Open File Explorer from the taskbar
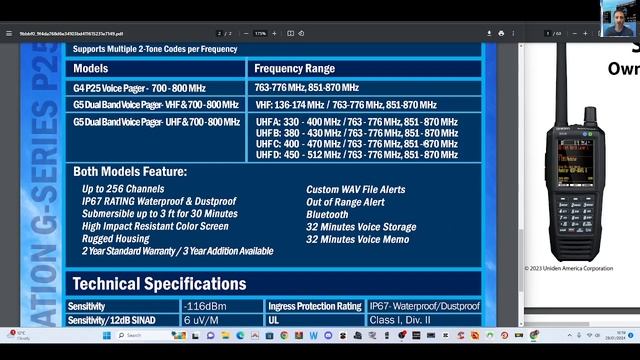Image resolution: width=640 pixels, height=360 pixels. [x=225, y=336]
